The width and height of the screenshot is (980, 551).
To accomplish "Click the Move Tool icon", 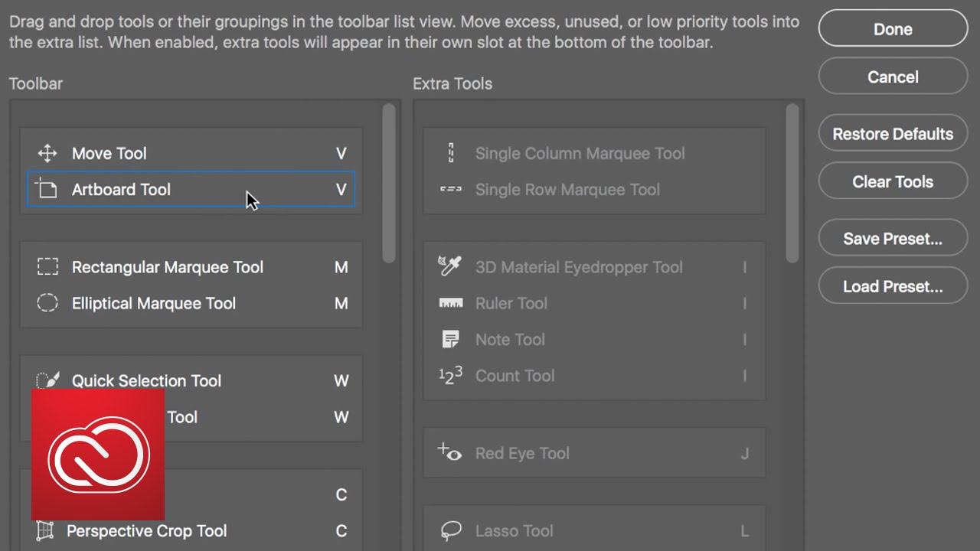I will point(47,153).
